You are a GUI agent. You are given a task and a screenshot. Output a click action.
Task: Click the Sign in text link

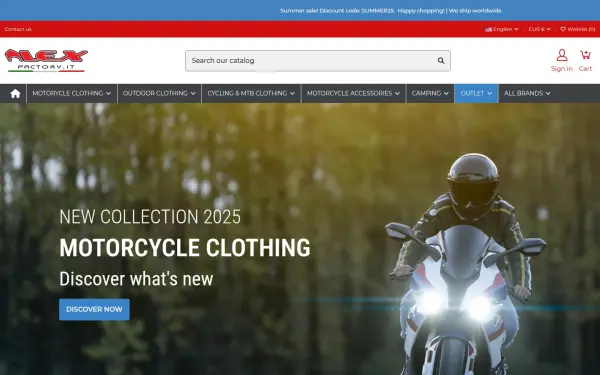(562, 68)
